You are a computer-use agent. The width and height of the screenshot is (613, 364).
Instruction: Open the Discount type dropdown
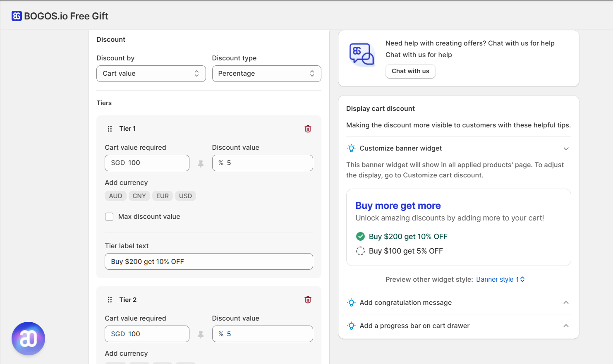[266, 74]
